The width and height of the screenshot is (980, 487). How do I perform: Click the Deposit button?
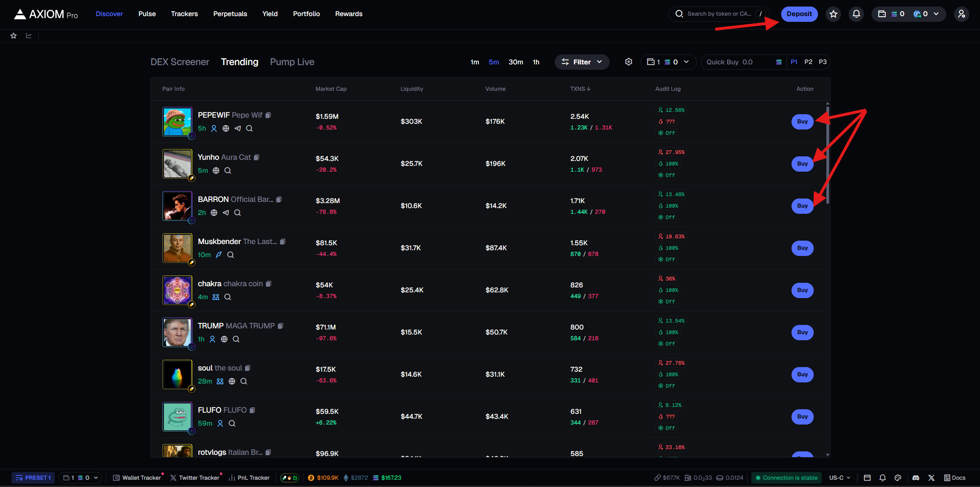(799, 14)
